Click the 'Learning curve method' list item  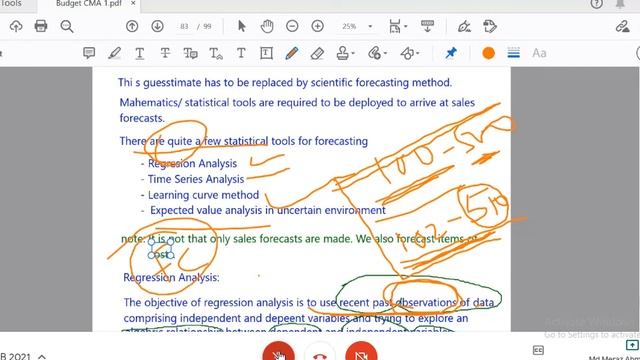pos(203,195)
